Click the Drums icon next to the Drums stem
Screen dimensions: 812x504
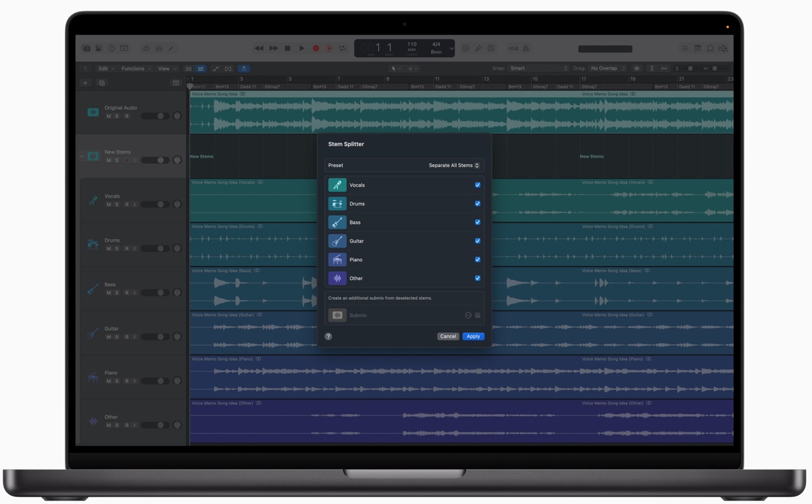(337, 203)
